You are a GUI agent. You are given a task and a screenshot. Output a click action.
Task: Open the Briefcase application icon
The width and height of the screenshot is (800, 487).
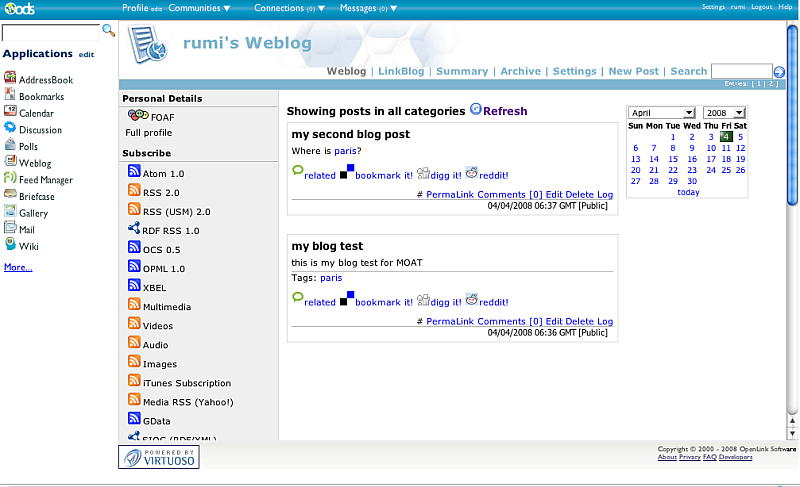tap(10, 196)
